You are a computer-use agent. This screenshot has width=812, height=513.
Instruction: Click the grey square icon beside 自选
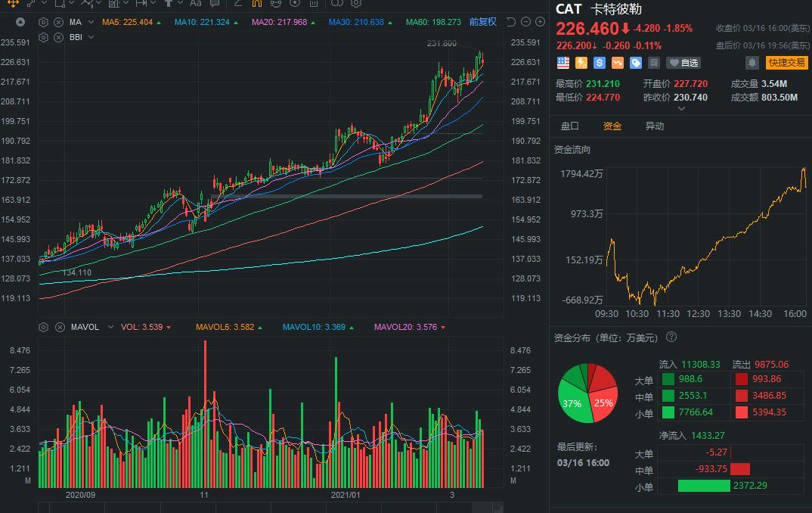[x=654, y=63]
